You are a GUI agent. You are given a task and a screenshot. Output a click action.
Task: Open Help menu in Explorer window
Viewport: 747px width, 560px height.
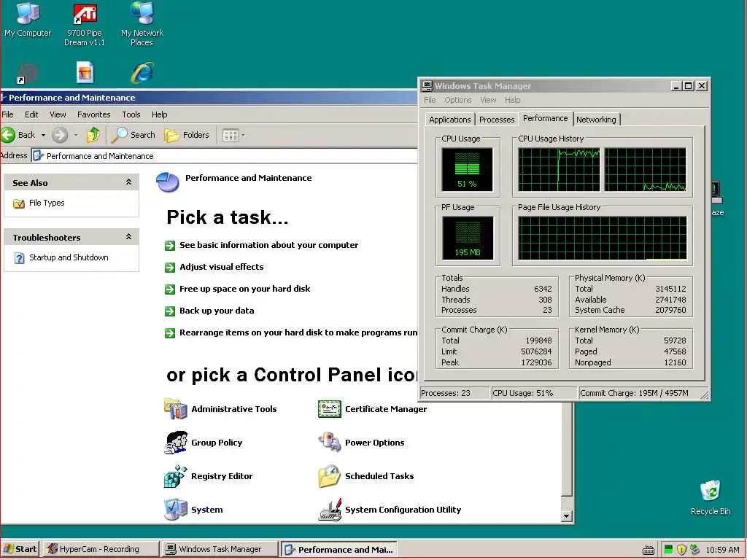160,114
